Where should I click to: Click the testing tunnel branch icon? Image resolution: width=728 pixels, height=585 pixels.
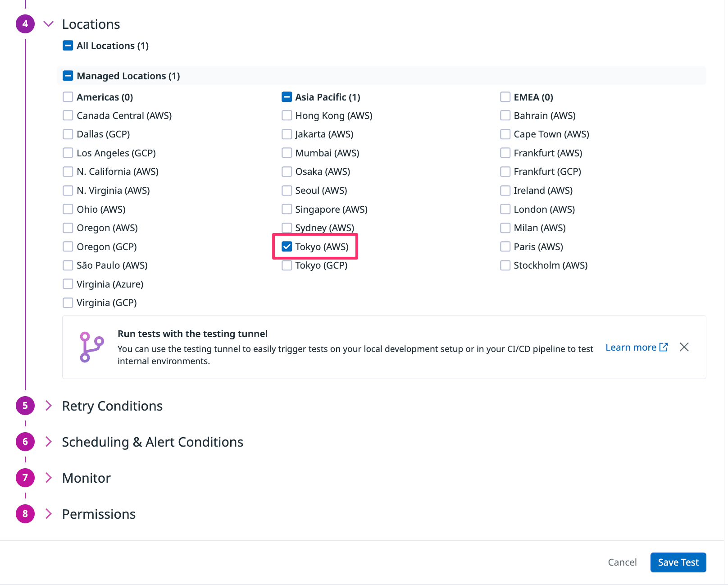pyautogui.click(x=91, y=347)
